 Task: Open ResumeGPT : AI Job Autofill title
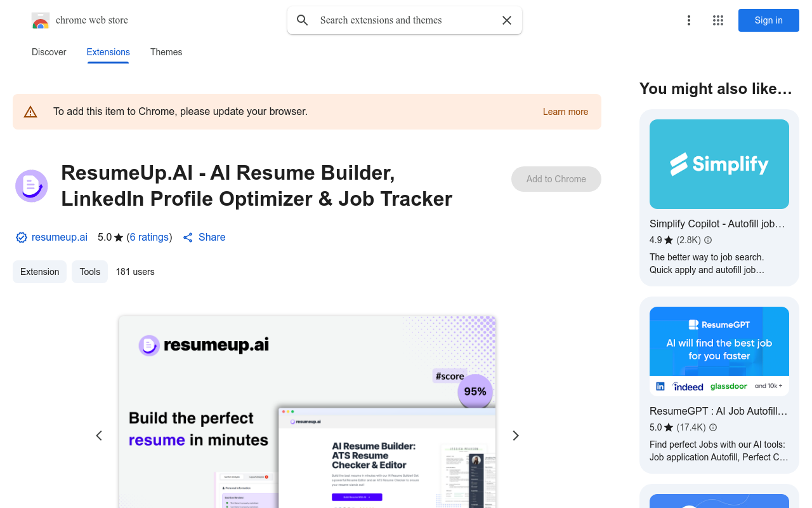[x=719, y=411]
